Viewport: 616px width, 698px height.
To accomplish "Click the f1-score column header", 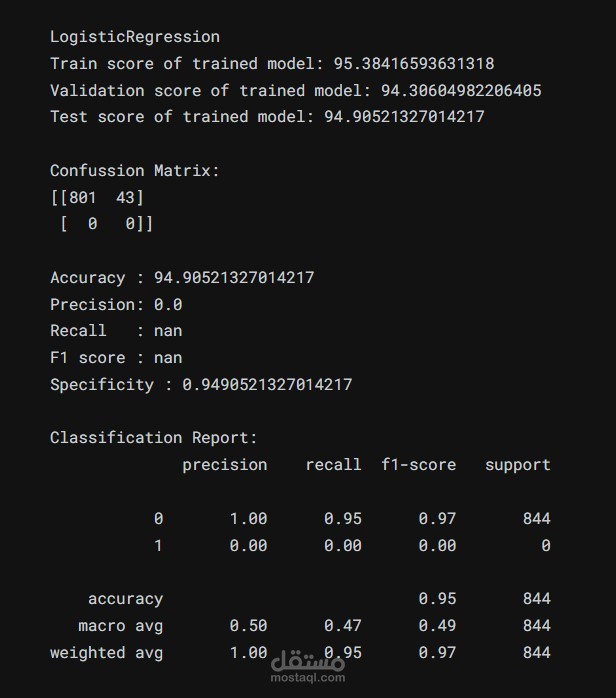I will [418, 465].
